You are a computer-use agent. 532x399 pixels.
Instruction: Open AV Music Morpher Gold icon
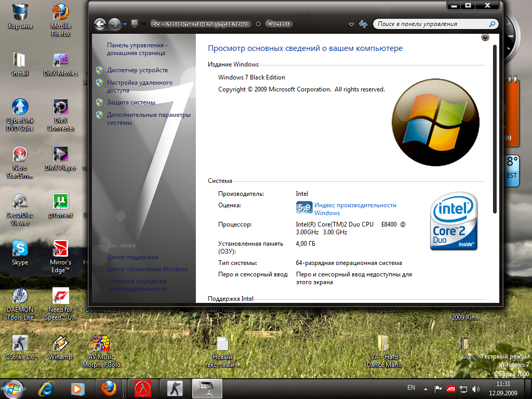click(101, 351)
